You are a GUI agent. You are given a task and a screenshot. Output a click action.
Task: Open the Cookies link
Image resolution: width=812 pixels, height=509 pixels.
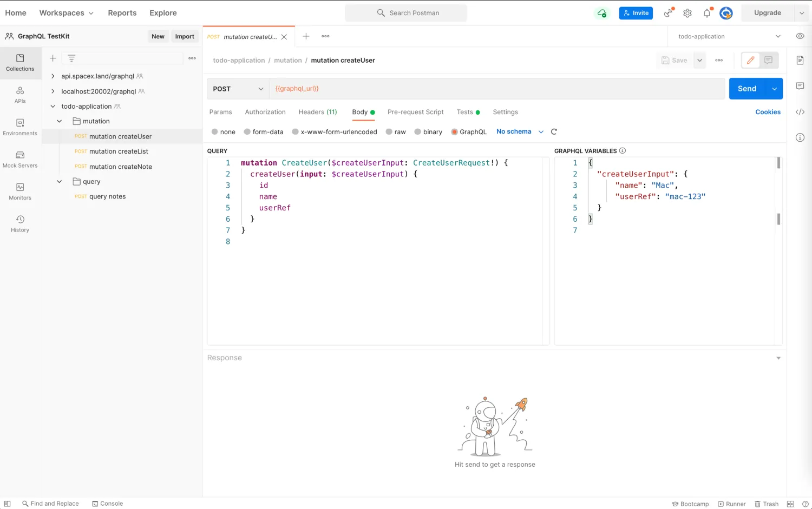[x=768, y=112]
